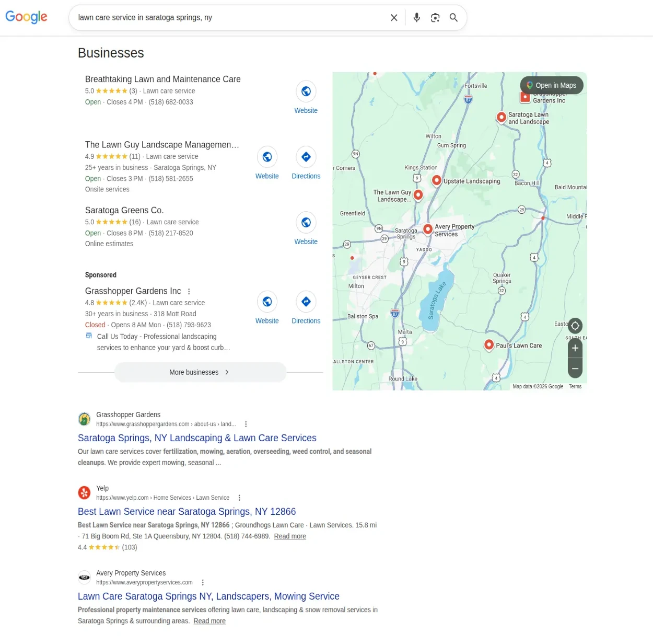Select The Lawn Guy Landscape map pin
The height and width of the screenshot is (644, 653).
tap(418, 195)
